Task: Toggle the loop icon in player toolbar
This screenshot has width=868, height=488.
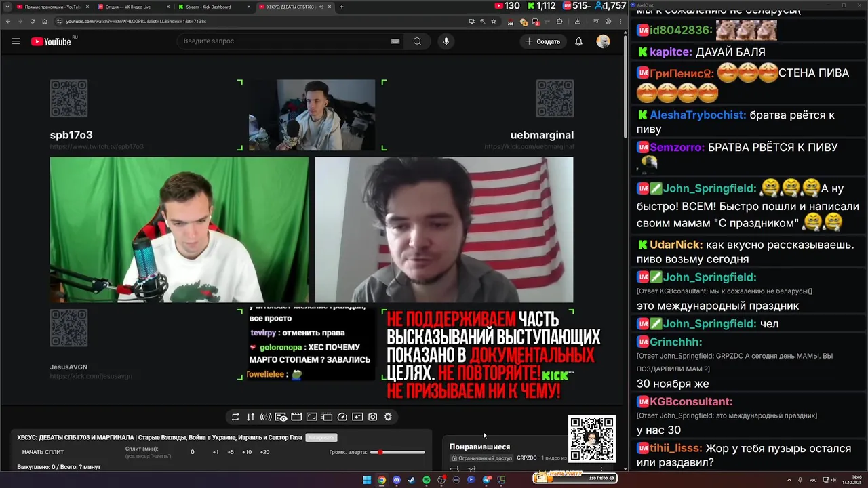Action: 235,417
